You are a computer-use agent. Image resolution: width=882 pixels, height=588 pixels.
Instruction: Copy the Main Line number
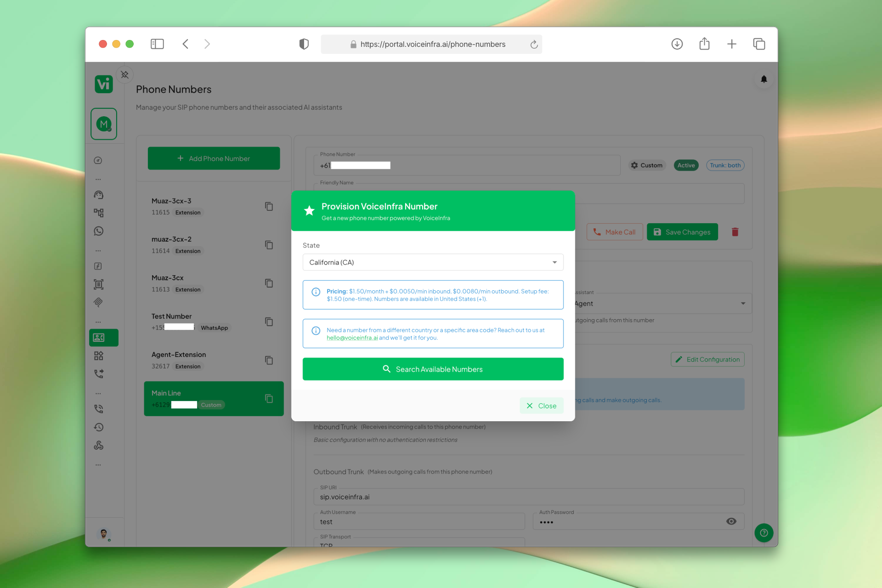(x=269, y=398)
